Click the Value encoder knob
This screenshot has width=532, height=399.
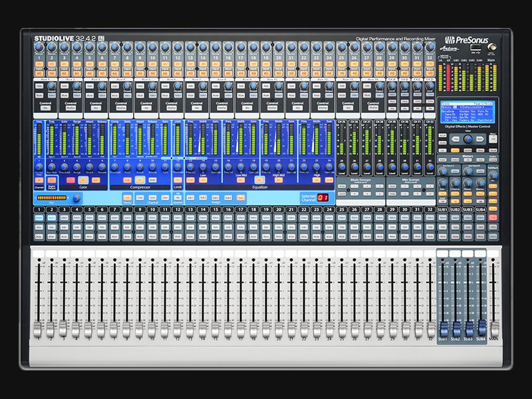click(x=468, y=139)
